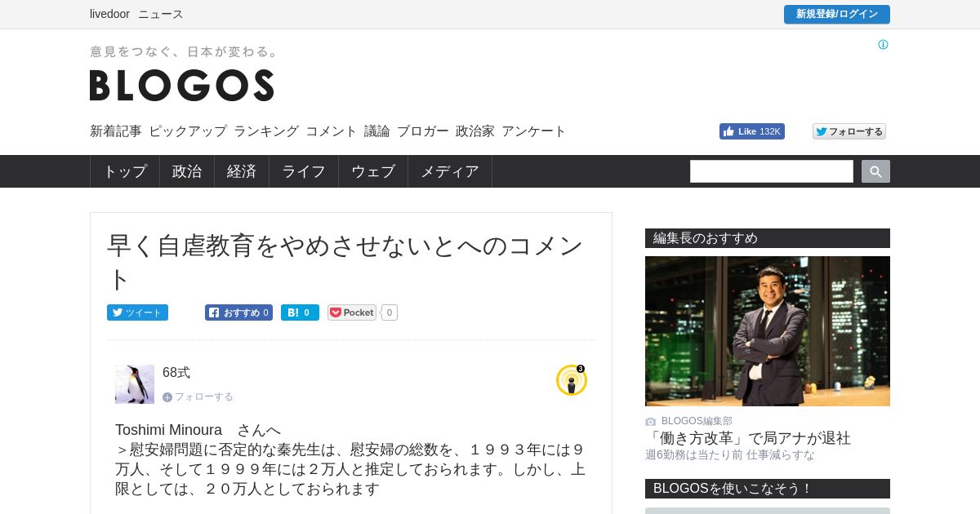Click the gold blogger rank badge
Viewport: 980px width, 514px height.
[572, 380]
